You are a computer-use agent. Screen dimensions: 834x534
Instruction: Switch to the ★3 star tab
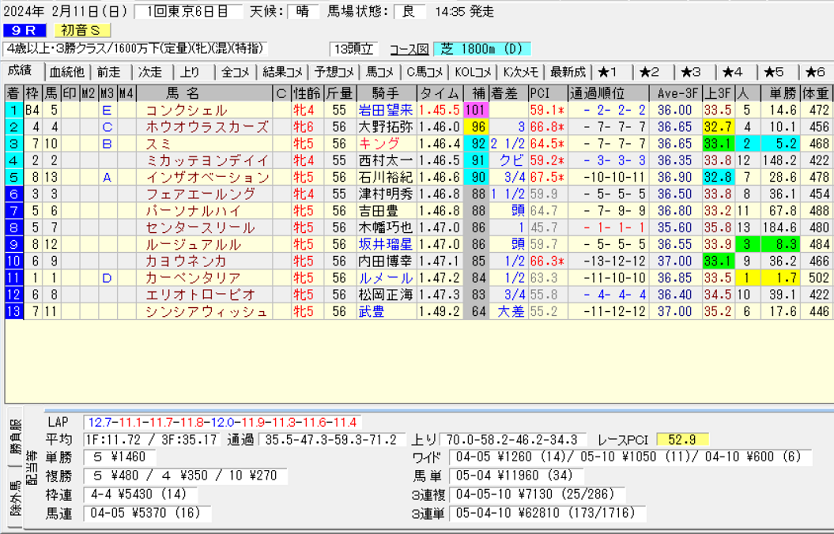[x=691, y=72]
